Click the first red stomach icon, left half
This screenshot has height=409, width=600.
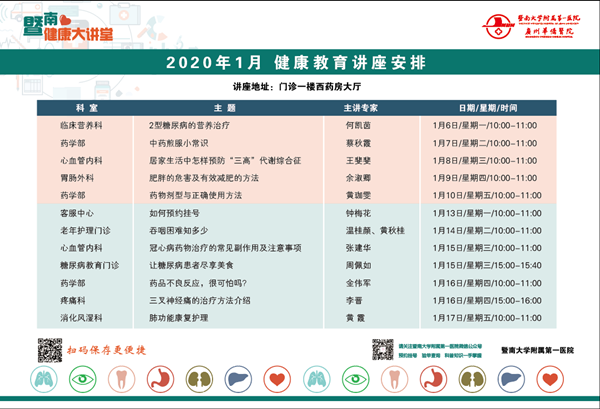click(x=160, y=379)
